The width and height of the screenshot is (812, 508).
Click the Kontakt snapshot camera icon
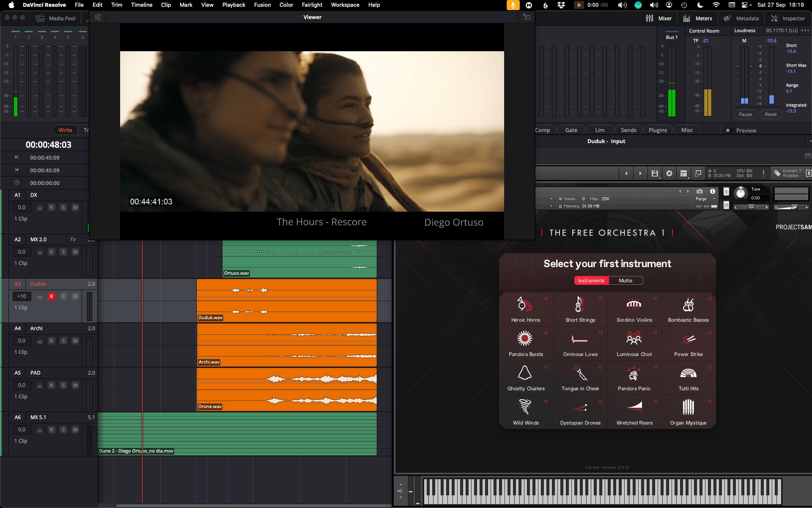[700, 191]
